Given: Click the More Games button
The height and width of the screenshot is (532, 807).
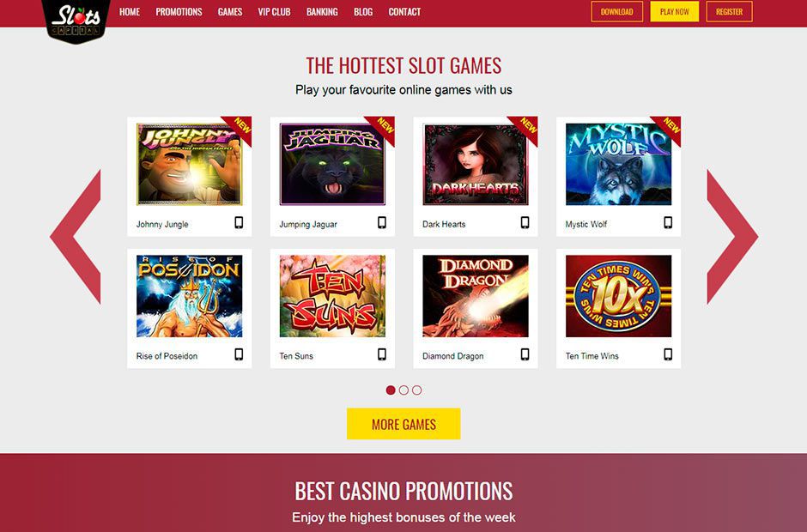Looking at the screenshot, I should [x=403, y=424].
